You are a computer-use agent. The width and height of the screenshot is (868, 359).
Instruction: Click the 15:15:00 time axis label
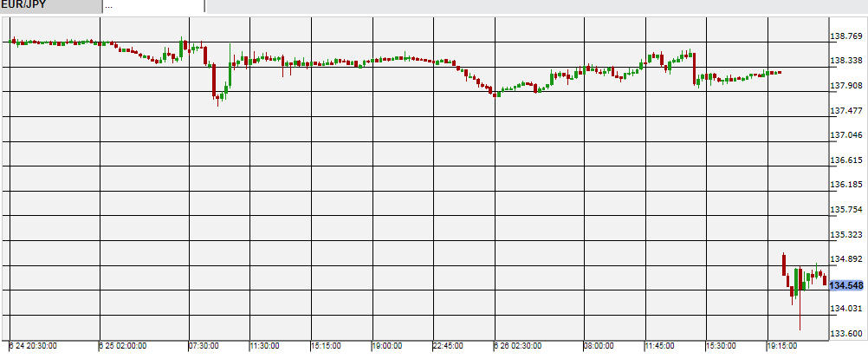coord(326,345)
